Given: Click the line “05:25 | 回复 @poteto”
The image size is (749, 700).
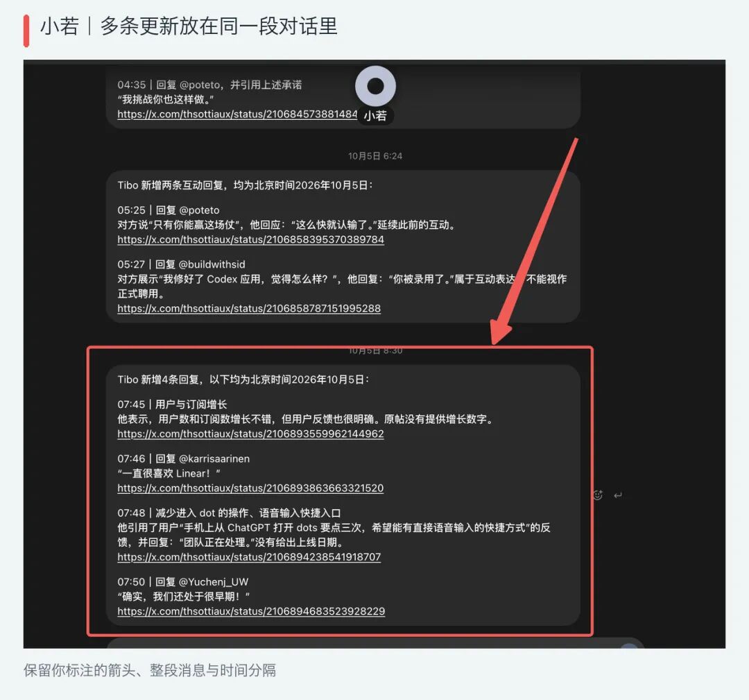Looking at the screenshot, I should tap(169, 210).
